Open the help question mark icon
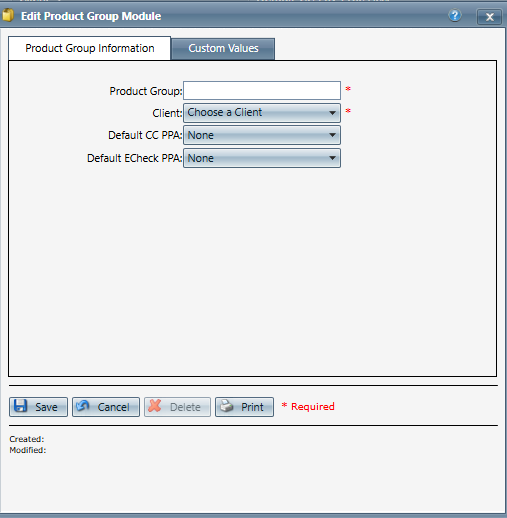This screenshot has height=518, width=507. pos(455,15)
